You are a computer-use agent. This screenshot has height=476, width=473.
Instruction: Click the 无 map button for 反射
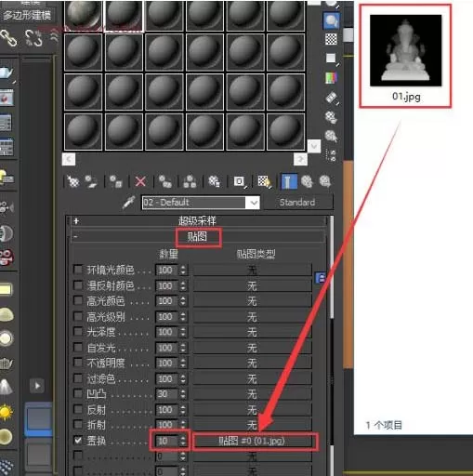pyautogui.click(x=252, y=410)
